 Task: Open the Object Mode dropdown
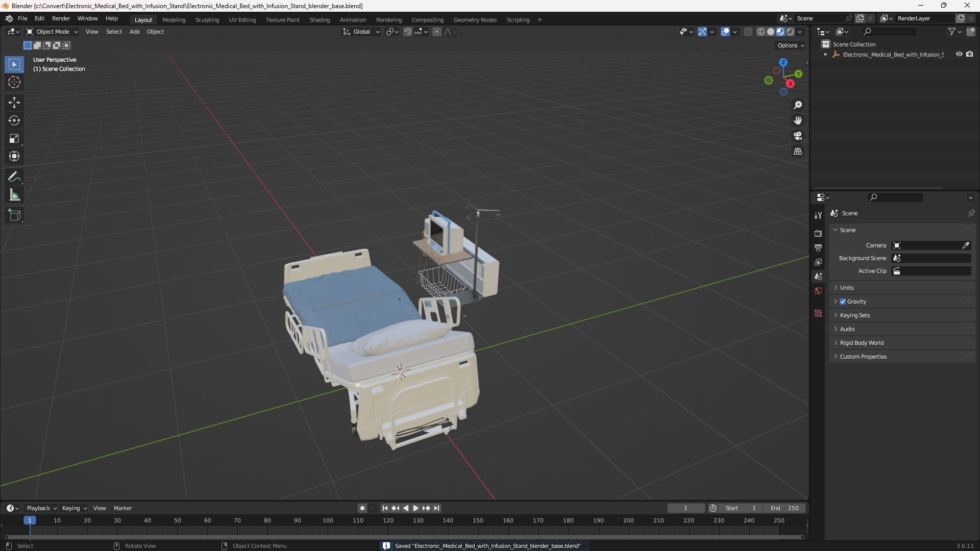pos(52,32)
